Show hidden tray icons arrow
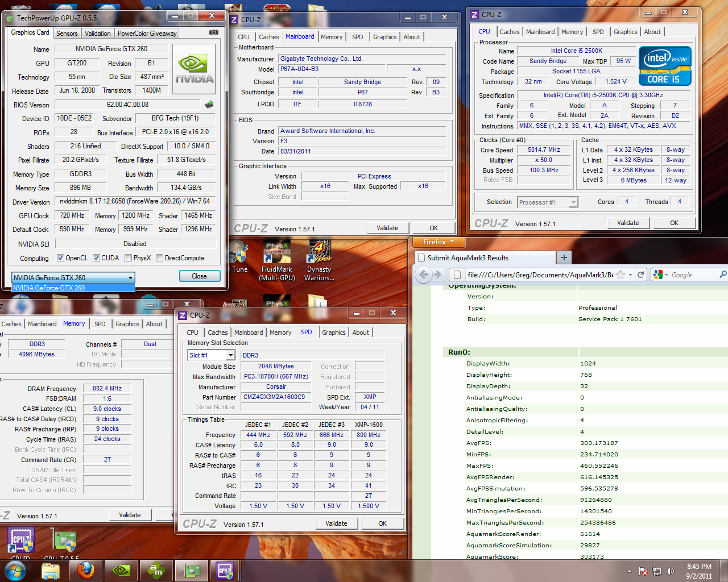Image resolution: width=728 pixels, height=582 pixels. pos(629,571)
